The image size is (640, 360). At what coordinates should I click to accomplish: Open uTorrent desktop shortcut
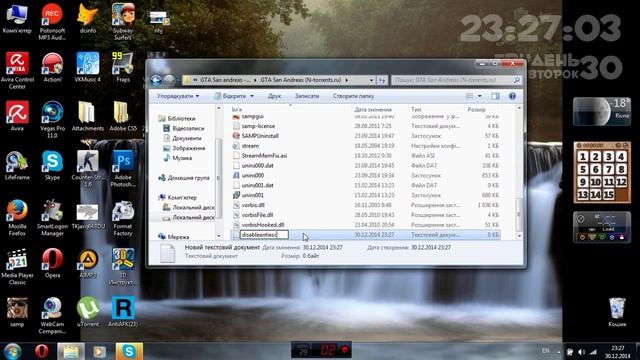tap(87, 312)
